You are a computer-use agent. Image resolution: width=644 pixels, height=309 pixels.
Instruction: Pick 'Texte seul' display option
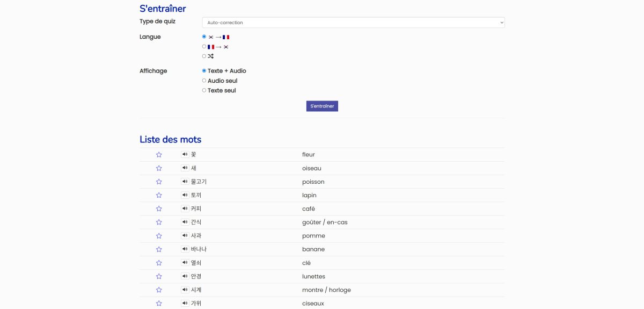point(204,90)
